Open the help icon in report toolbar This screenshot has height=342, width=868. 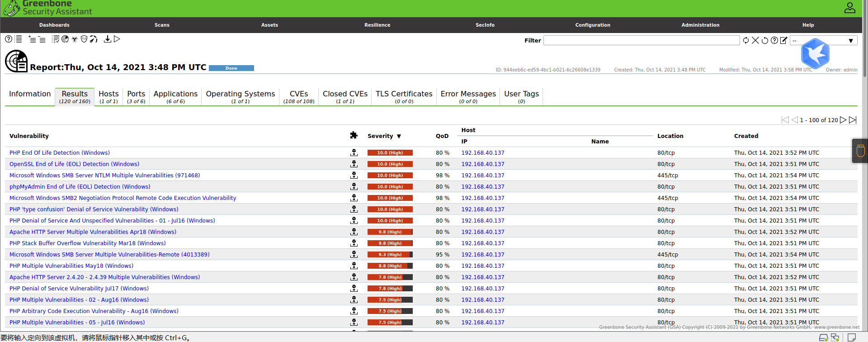(x=9, y=39)
